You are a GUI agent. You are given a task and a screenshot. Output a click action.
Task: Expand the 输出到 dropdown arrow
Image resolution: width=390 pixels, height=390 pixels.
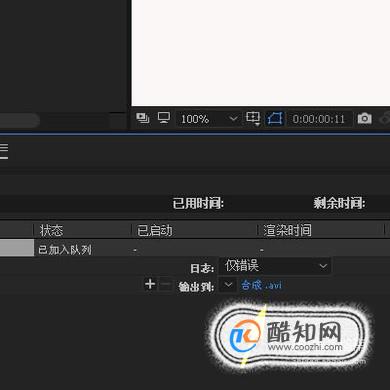[228, 285]
